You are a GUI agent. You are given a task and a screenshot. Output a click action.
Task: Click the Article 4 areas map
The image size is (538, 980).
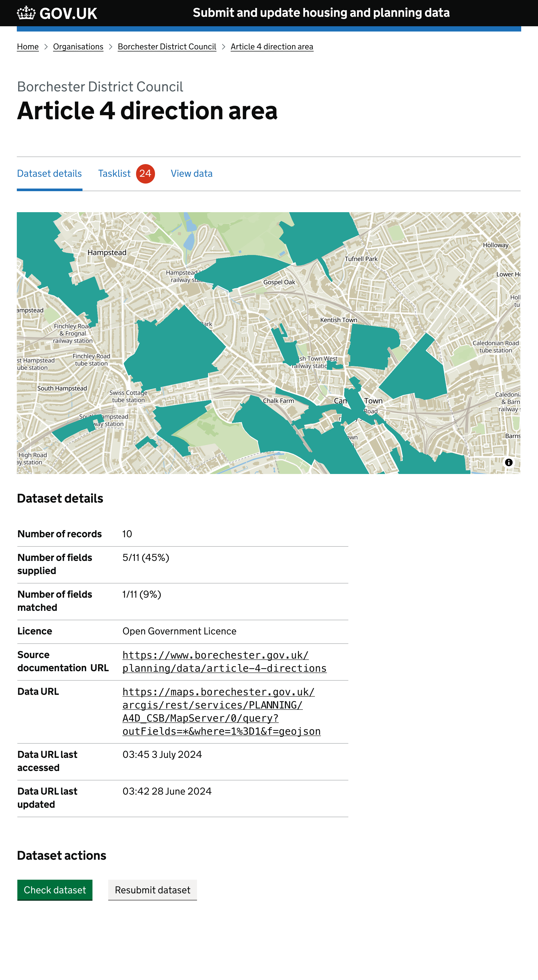tap(269, 343)
